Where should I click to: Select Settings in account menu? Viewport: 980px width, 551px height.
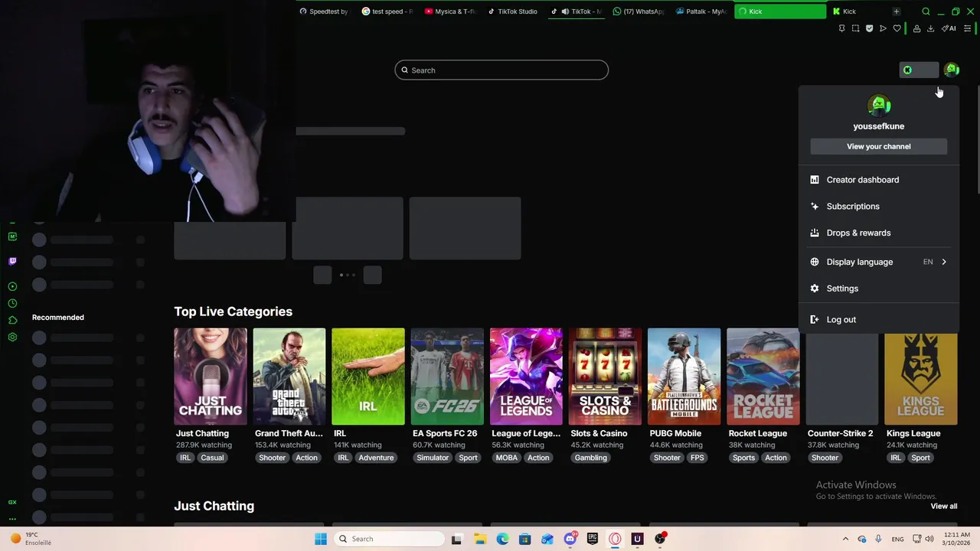(x=879, y=289)
